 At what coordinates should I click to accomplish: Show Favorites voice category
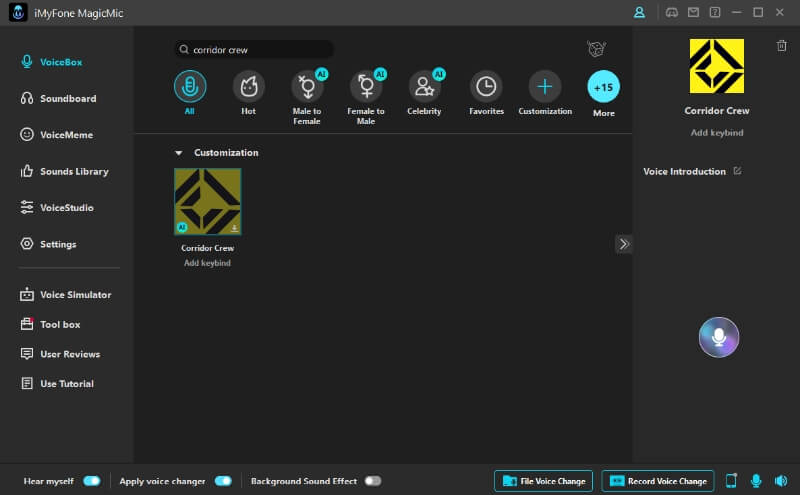(x=486, y=86)
